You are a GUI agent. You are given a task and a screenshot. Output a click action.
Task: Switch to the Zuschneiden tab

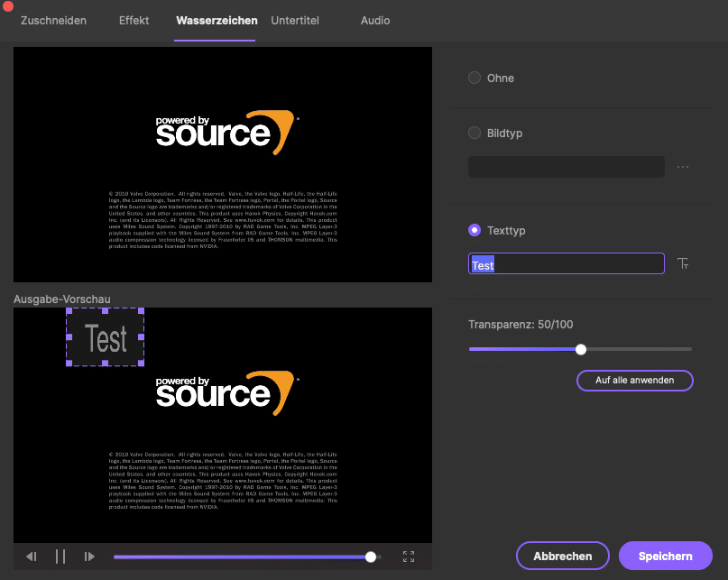pos(53,20)
